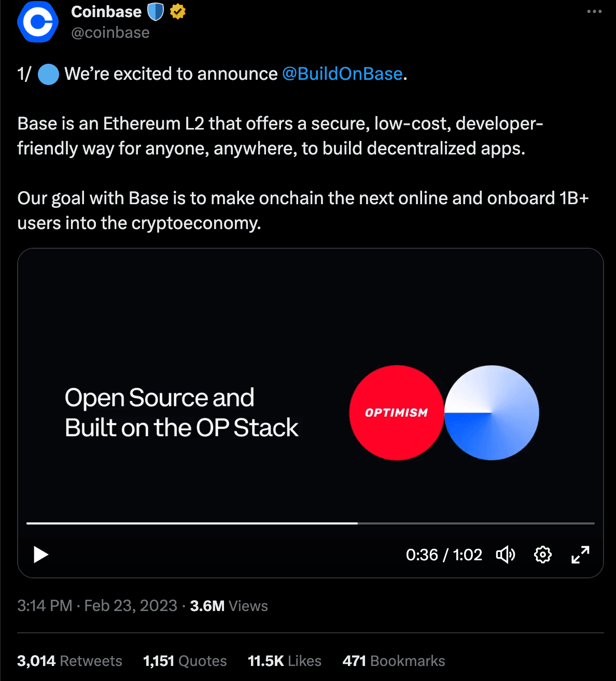Image resolution: width=616 pixels, height=681 pixels.
Task: Click the gold verified checkmark badge
Action: point(178,12)
